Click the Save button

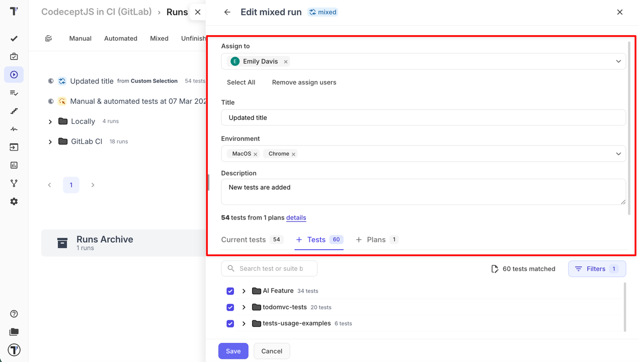click(x=233, y=351)
